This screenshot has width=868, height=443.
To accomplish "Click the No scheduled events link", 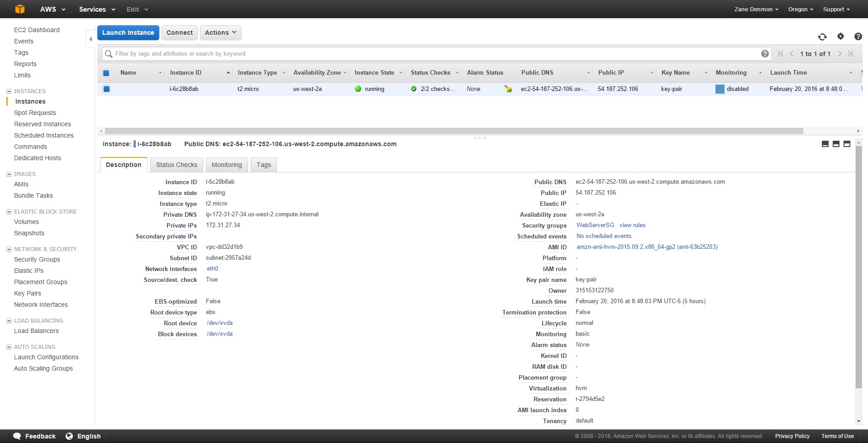I will coord(604,236).
